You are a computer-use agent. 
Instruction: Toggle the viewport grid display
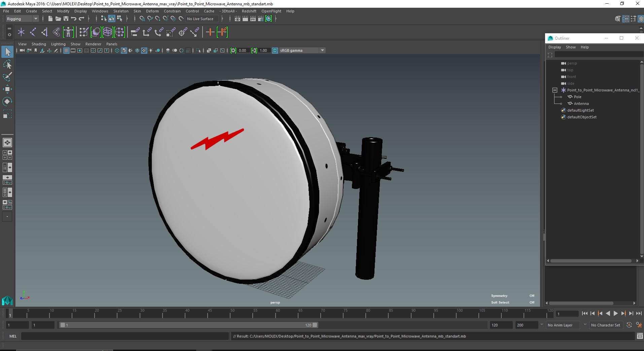click(66, 50)
